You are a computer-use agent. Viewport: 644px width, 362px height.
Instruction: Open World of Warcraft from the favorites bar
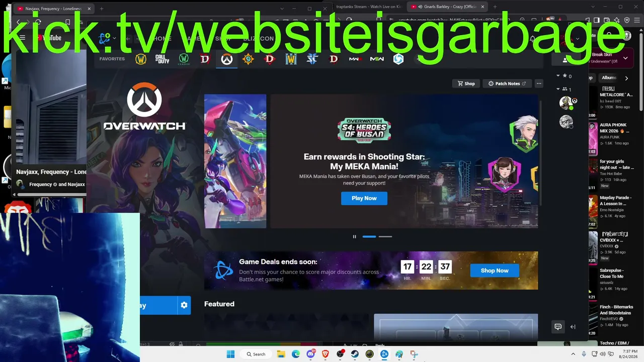(141, 59)
